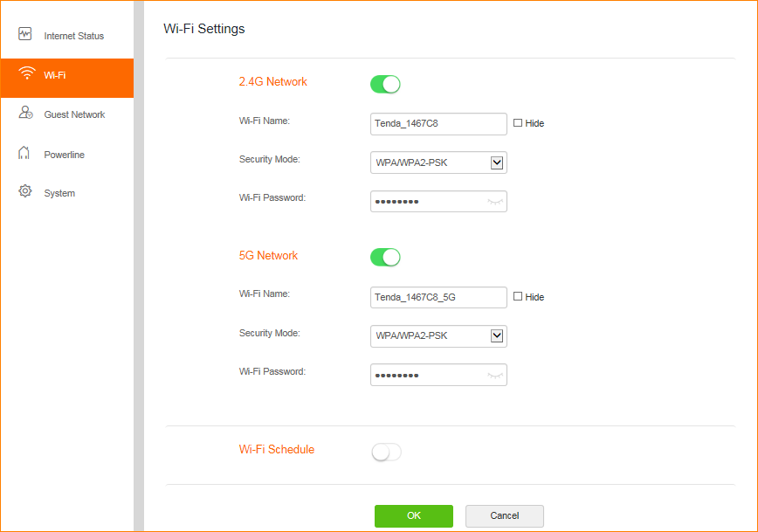The image size is (758, 532).
Task: Check Hide for the 2.4G Wi-Fi name
Action: (x=518, y=123)
